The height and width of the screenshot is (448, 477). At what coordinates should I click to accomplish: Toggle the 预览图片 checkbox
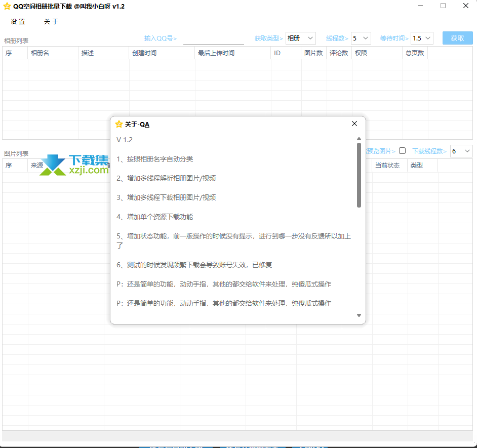pos(402,151)
